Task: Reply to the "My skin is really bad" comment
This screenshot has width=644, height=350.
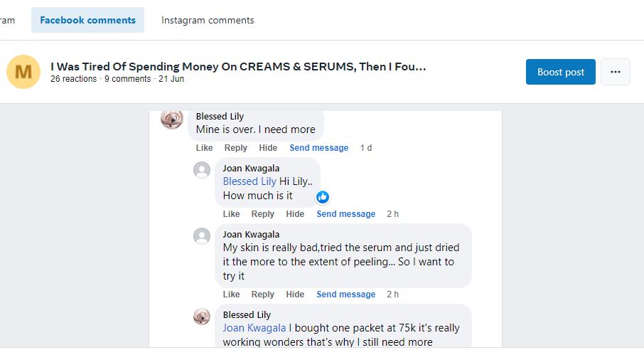Action: 262,295
